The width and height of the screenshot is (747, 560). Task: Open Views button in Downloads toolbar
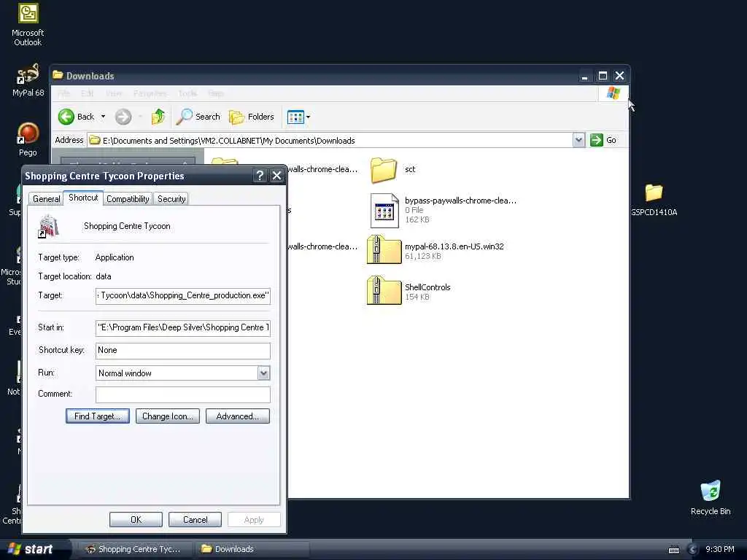click(x=295, y=117)
